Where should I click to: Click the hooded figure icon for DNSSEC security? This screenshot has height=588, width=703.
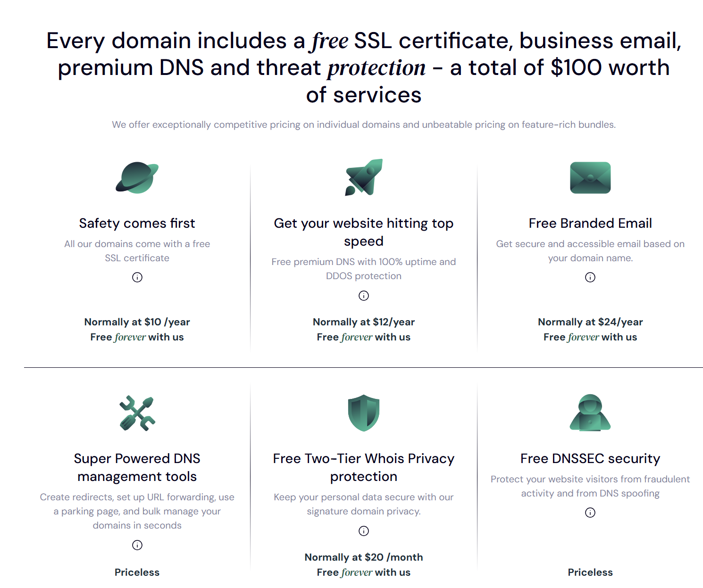point(590,413)
